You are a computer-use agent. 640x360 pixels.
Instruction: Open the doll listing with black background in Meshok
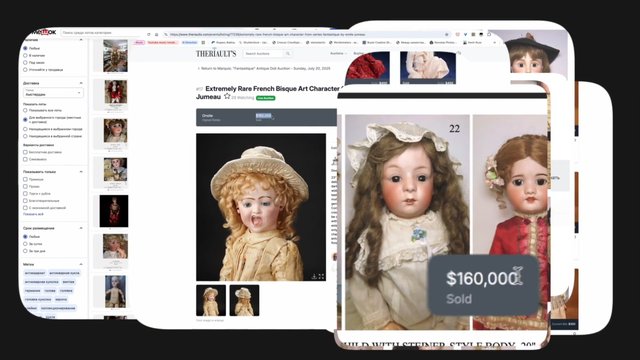tap(114, 211)
